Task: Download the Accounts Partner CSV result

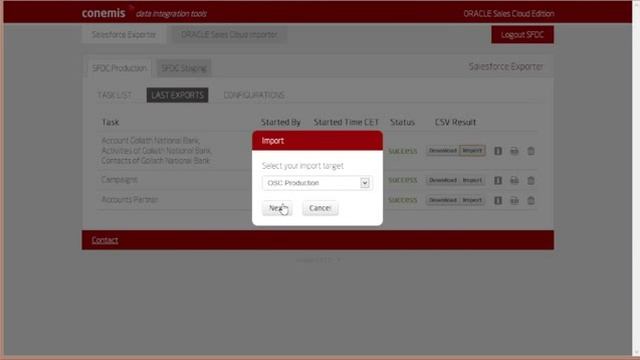Action: (443, 200)
